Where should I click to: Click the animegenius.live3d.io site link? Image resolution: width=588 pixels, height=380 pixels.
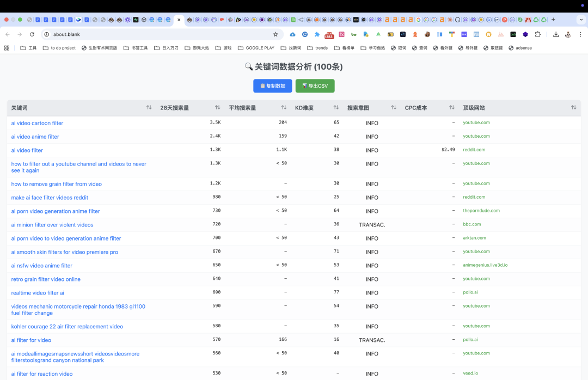click(485, 265)
